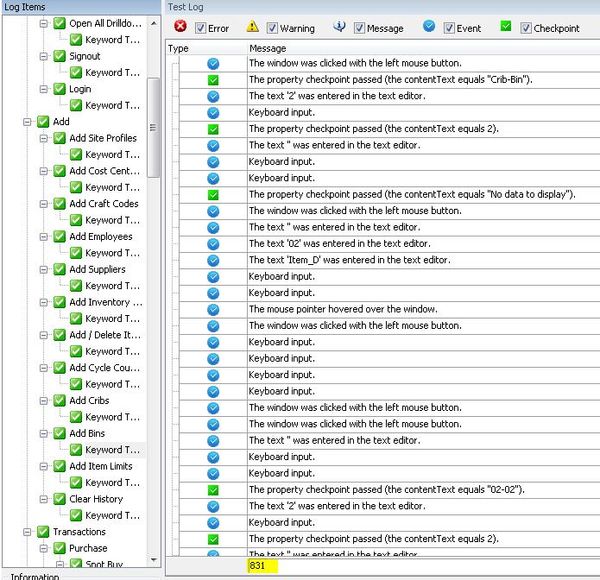600x580 pixels.
Task: Click the Message column header
Action: tap(268, 48)
